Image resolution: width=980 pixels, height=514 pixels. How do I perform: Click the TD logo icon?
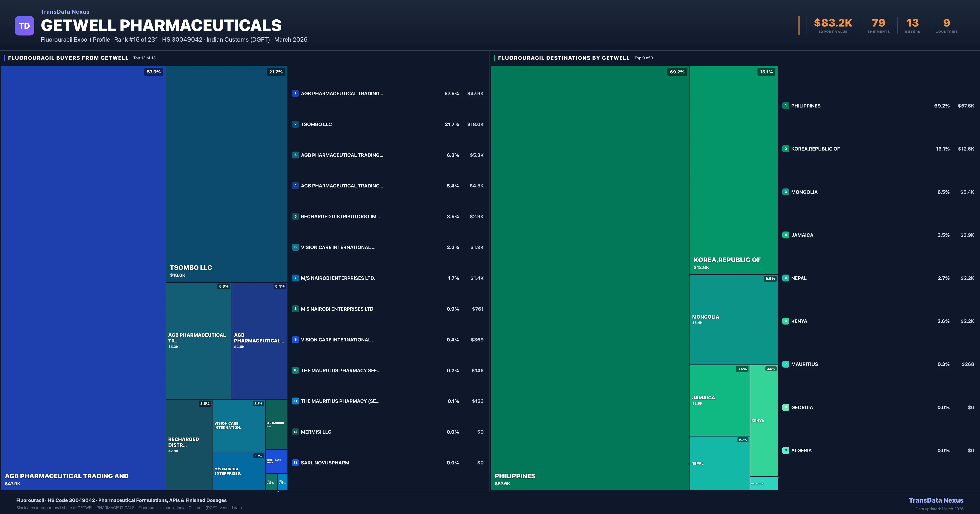24,25
